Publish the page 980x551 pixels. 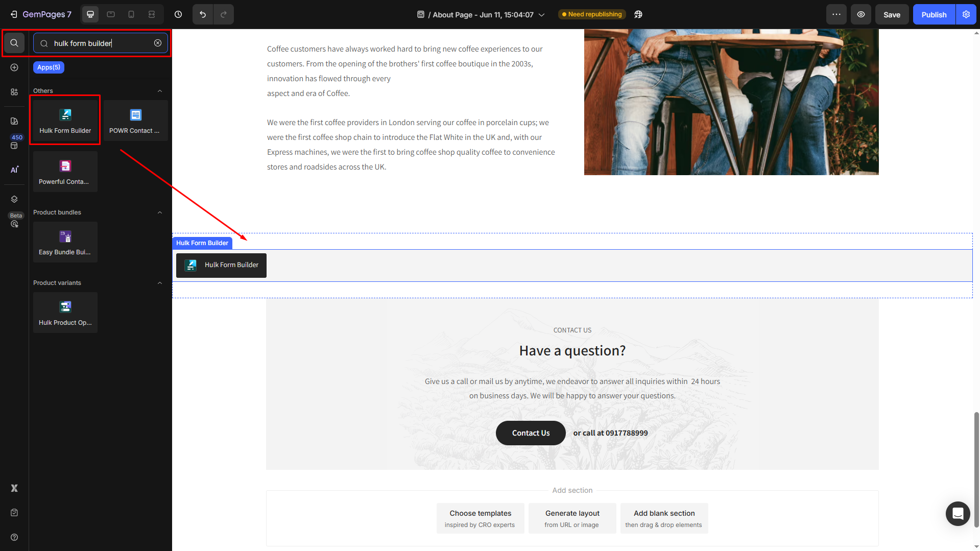pos(934,14)
